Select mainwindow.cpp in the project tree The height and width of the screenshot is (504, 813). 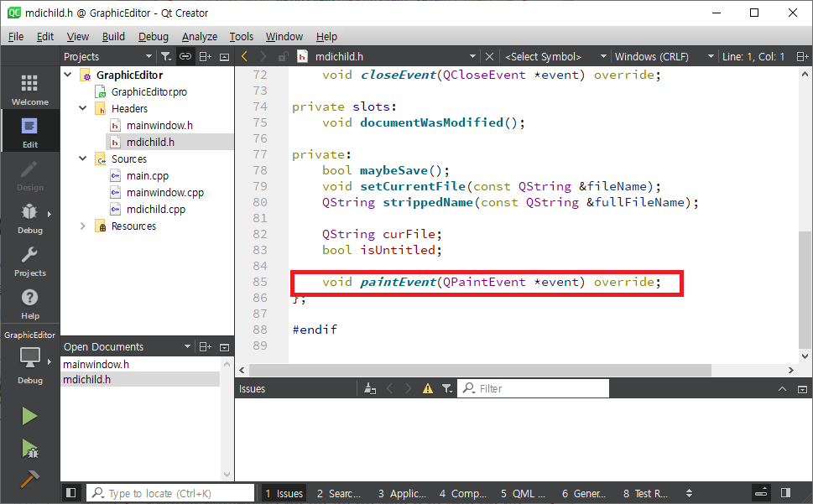click(x=165, y=193)
